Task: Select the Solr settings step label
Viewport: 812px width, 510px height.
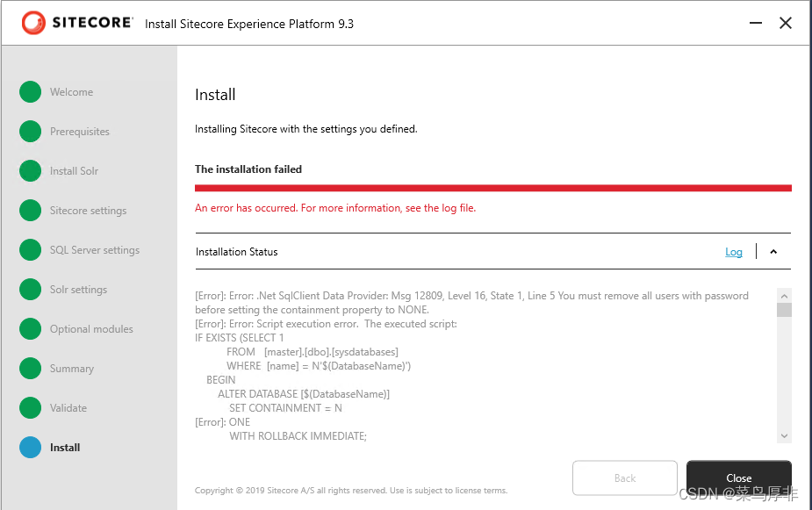Action: (x=79, y=290)
